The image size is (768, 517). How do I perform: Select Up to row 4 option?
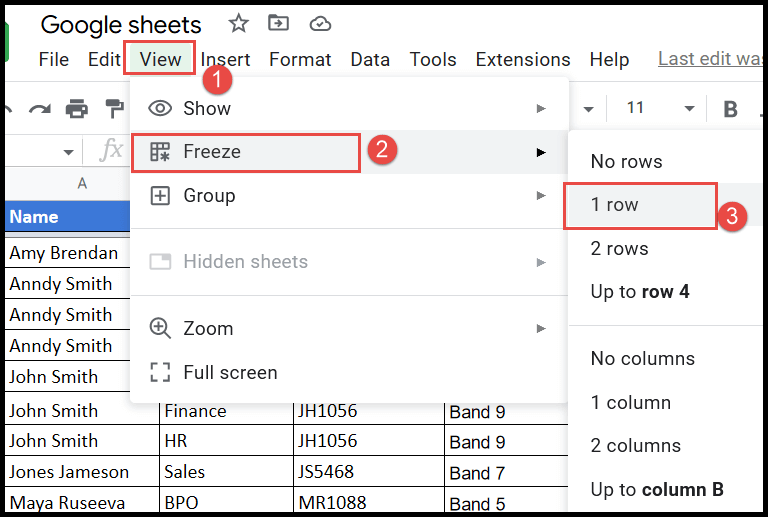(x=666, y=292)
